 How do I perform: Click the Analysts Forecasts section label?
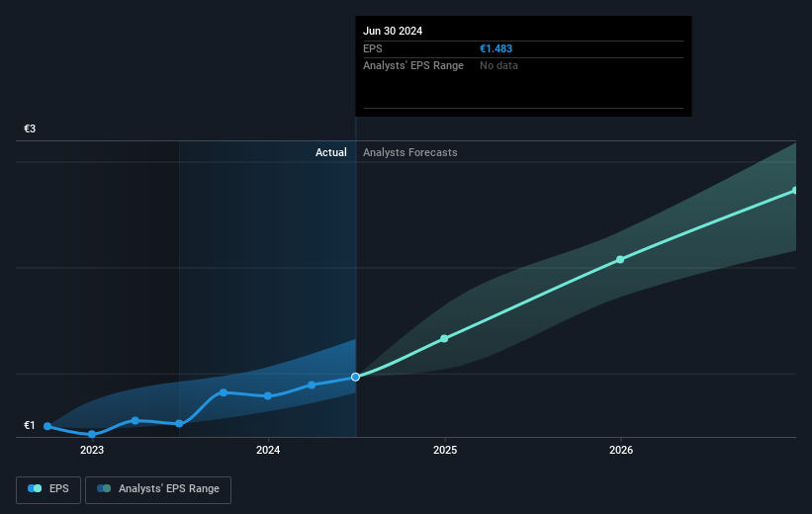pyautogui.click(x=410, y=152)
